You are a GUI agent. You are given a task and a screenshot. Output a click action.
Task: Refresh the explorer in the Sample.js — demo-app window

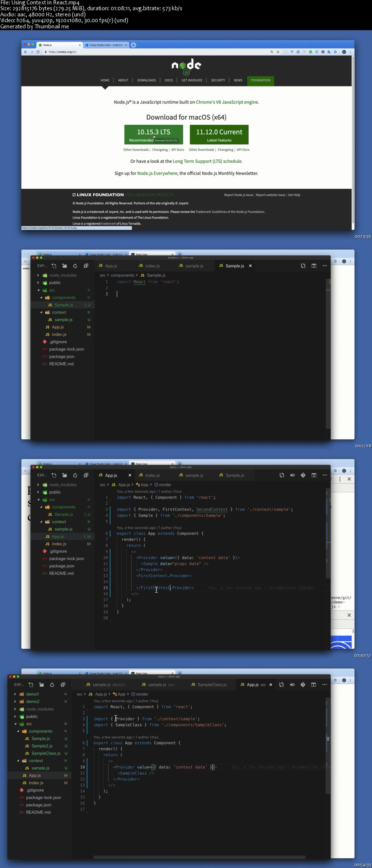[75, 266]
